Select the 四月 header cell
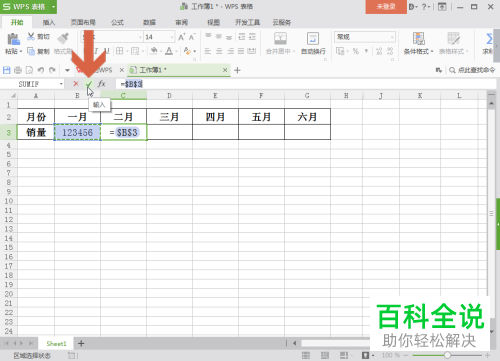 point(215,117)
